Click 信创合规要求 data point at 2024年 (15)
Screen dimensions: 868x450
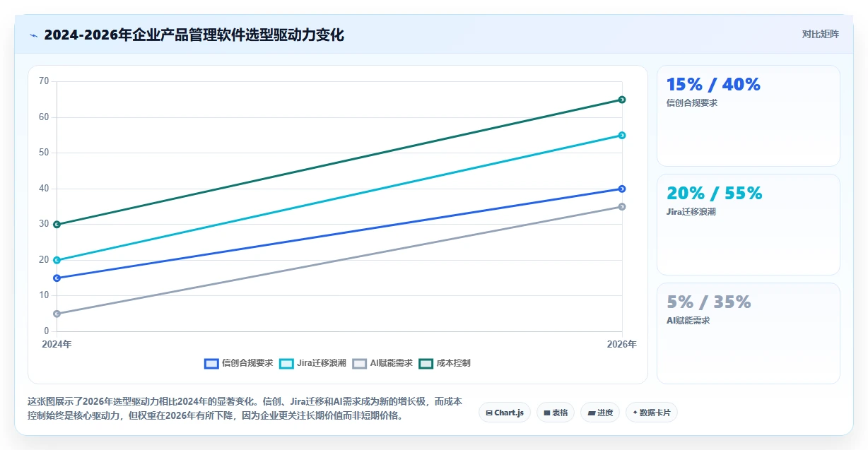click(x=57, y=278)
